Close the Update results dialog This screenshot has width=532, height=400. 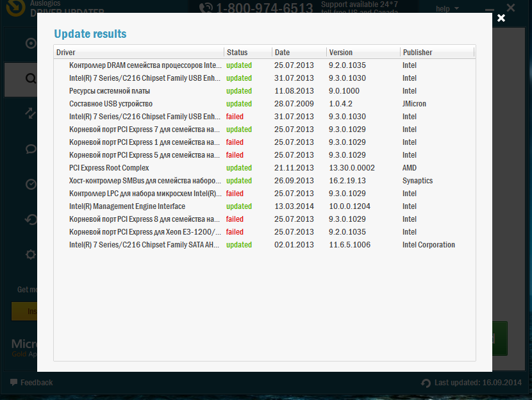(501, 18)
